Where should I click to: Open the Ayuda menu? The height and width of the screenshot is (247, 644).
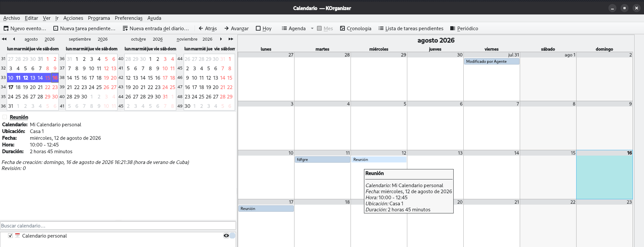(x=154, y=18)
